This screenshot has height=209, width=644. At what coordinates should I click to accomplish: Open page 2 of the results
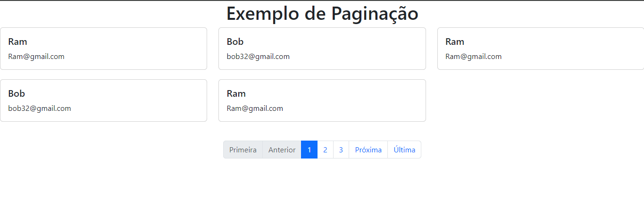tap(326, 150)
